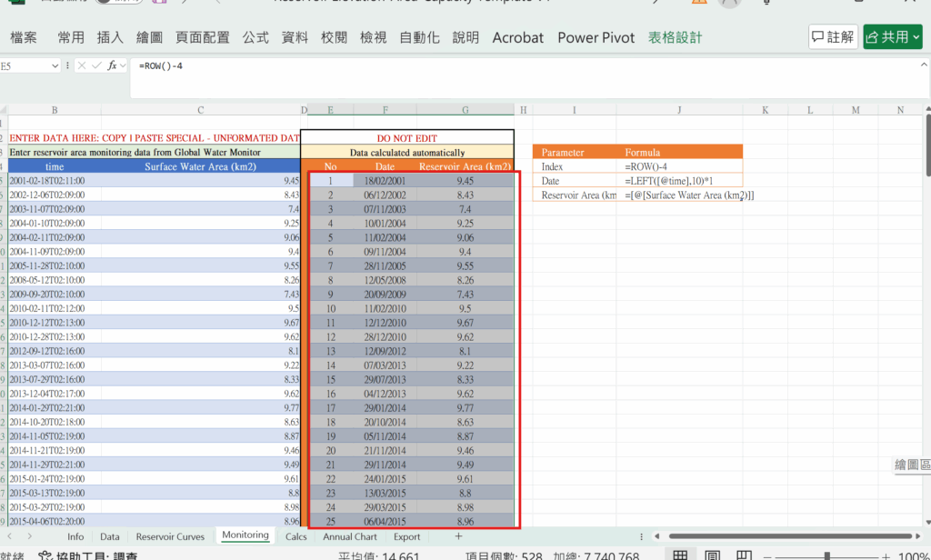
Task: Select cell with time 2001-02-18T02:11:00
Action: point(55,181)
